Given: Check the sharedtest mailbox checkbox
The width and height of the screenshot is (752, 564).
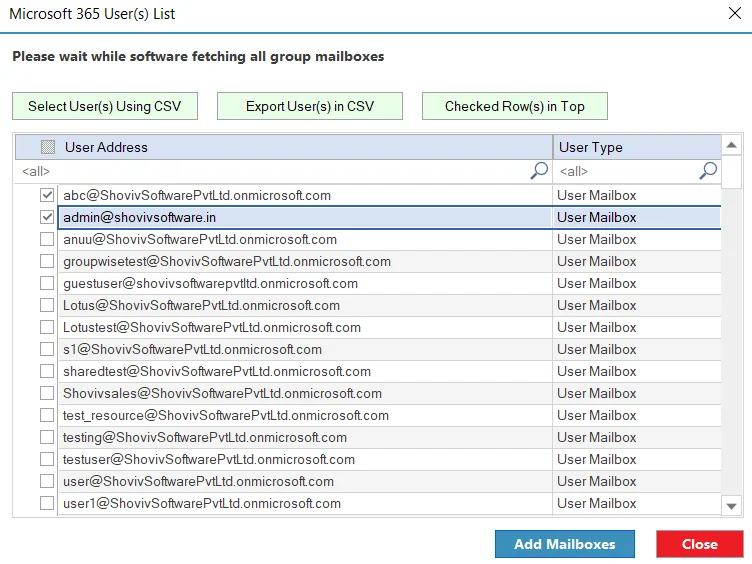Looking at the screenshot, I should (x=47, y=371).
